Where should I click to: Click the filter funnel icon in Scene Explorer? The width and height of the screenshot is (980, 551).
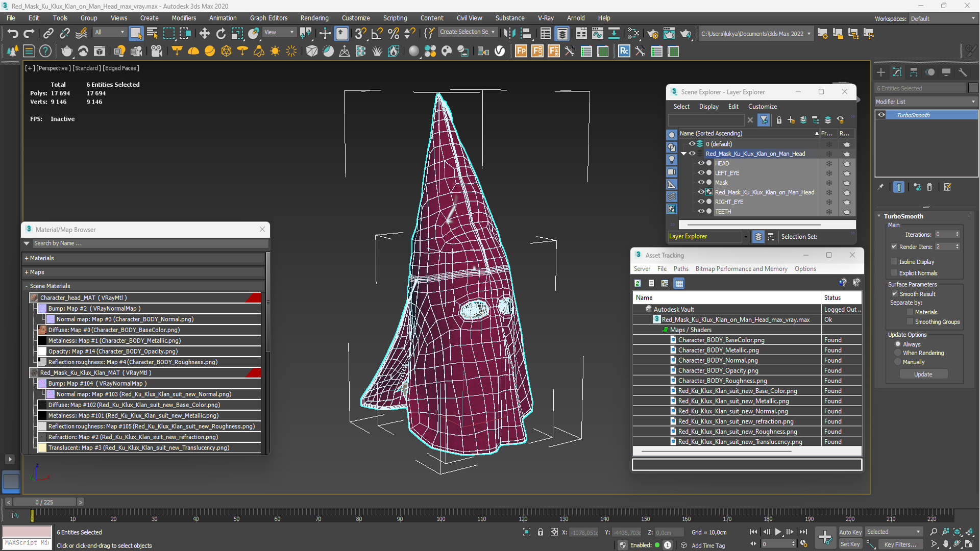[x=764, y=120]
